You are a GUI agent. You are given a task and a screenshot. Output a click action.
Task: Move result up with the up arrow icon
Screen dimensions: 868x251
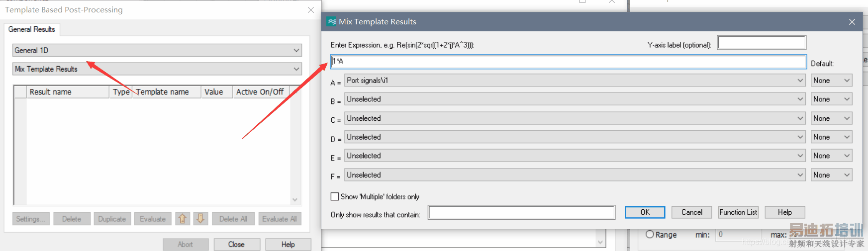[x=183, y=219]
